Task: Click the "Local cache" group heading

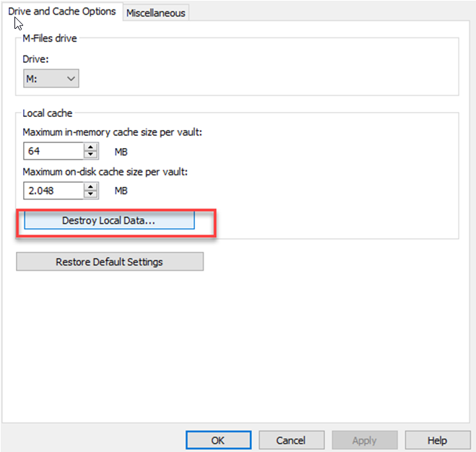Action: [48, 113]
